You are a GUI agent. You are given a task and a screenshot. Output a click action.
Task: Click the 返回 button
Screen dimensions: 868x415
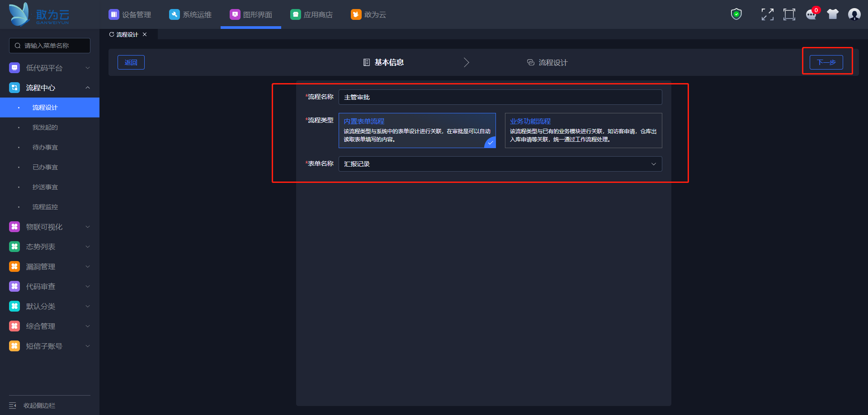(x=131, y=62)
